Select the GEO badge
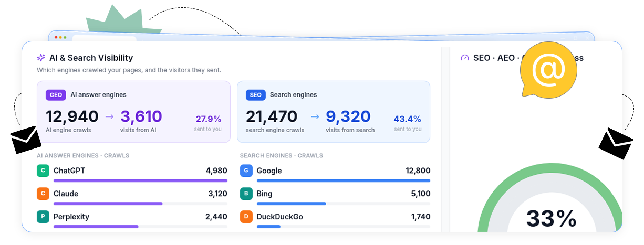The width and height of the screenshot is (644, 245). click(x=56, y=95)
